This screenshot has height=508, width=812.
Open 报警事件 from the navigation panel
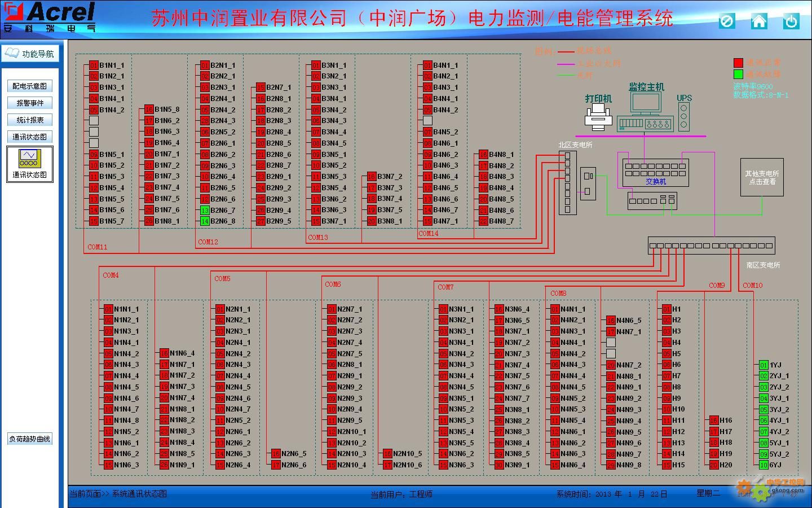[x=30, y=103]
